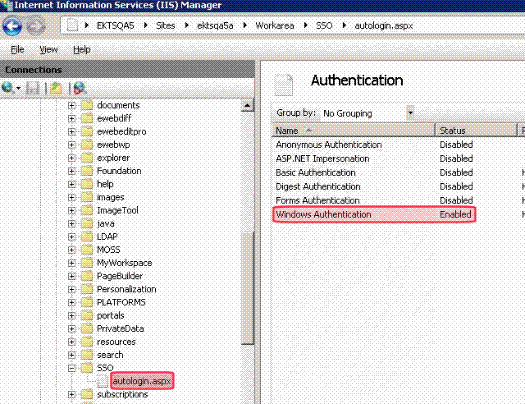Viewport: 525px width, 404px height.
Task: Expand the documents tree node
Action: point(71,105)
